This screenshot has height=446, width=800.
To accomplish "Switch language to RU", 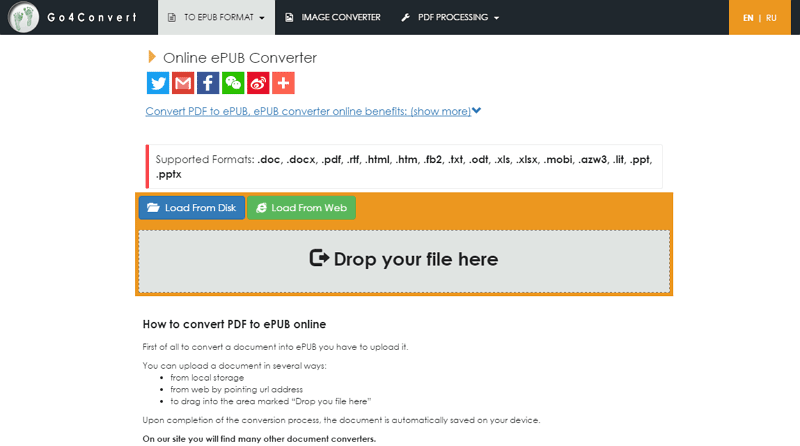I will [x=771, y=18].
